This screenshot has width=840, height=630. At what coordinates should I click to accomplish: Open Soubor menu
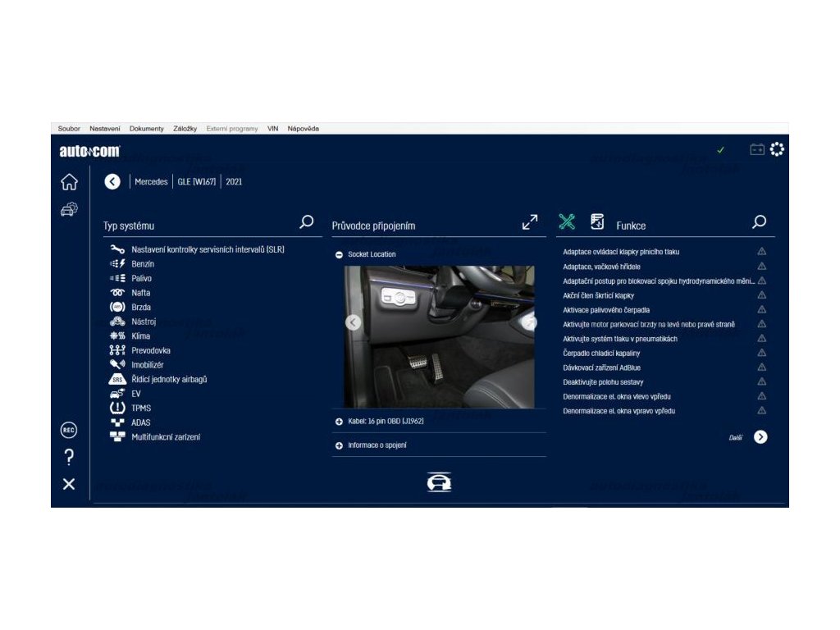[69, 129]
